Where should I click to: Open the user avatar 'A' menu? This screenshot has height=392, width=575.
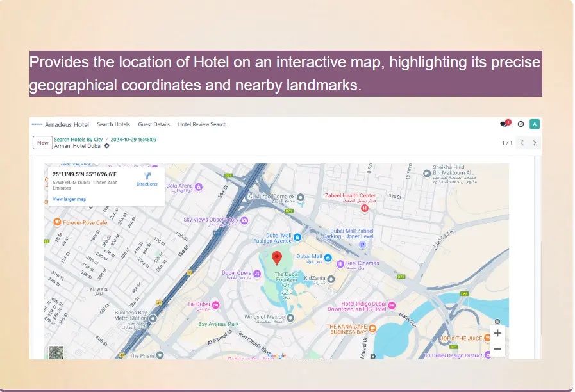[x=535, y=124]
